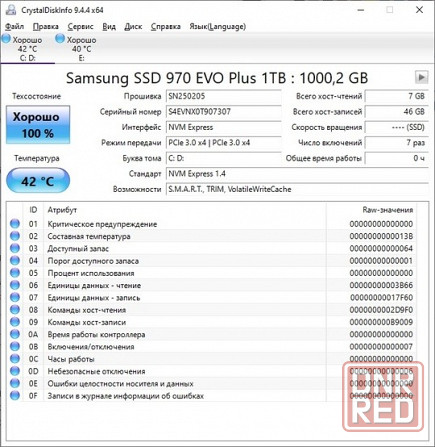
Task: Open the Файл menu
Action: [x=14, y=26]
